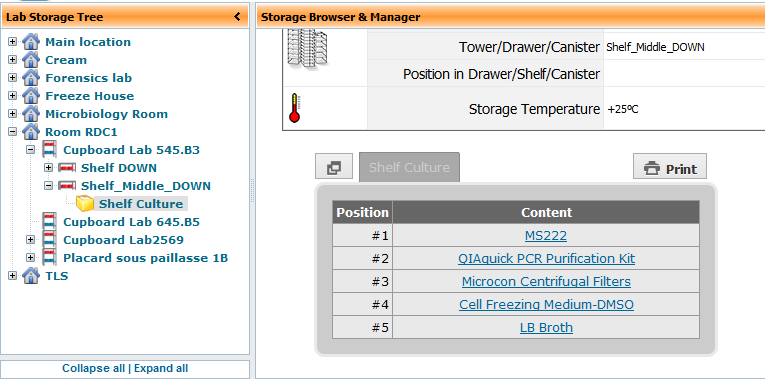Image resolution: width=765 pixels, height=379 pixels.
Task: Expand the Freeze House tree node
Action: (x=13, y=96)
